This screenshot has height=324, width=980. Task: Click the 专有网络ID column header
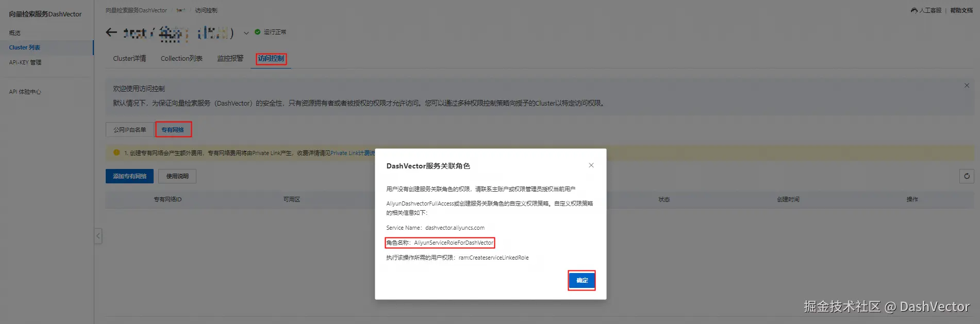(x=168, y=199)
